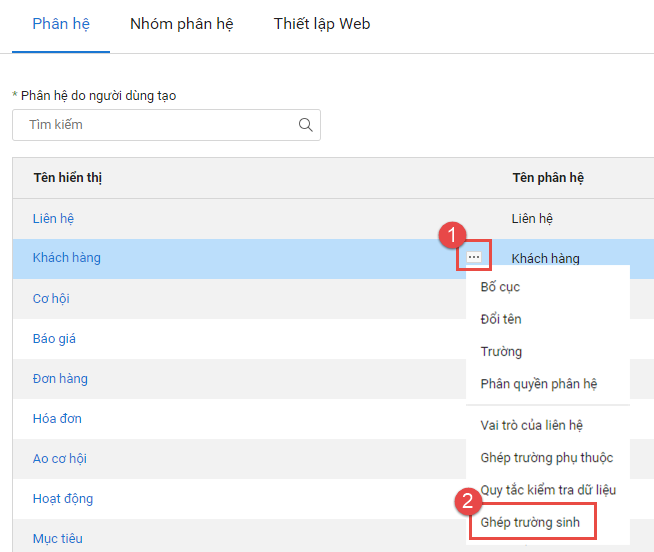
Task: Open the Nhóm phân hệ tab
Action: [x=181, y=24]
